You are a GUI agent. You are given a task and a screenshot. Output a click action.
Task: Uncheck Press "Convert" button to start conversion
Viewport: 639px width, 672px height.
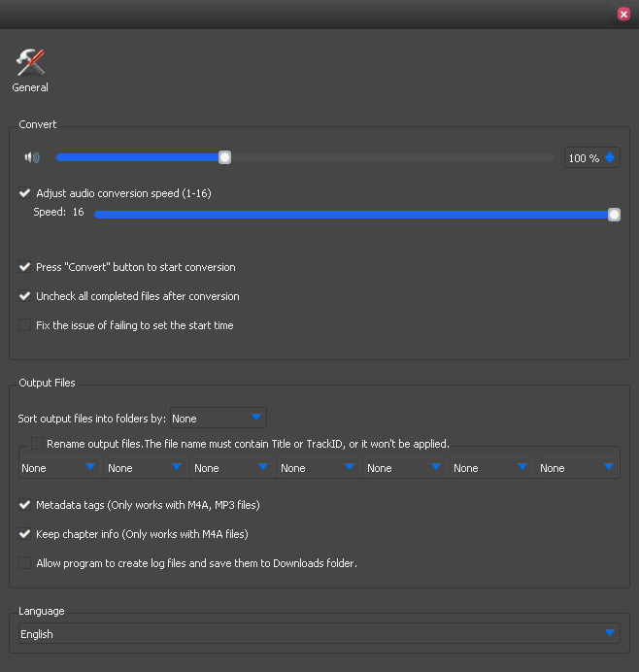click(x=25, y=267)
